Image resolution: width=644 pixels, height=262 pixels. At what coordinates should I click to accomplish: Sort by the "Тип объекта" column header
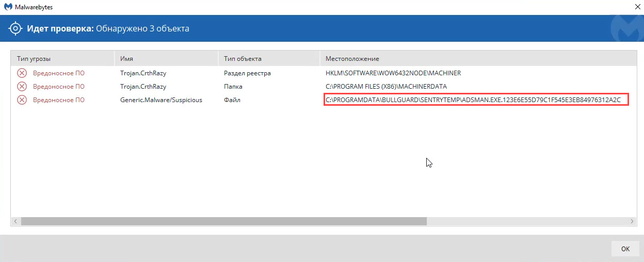coord(269,59)
